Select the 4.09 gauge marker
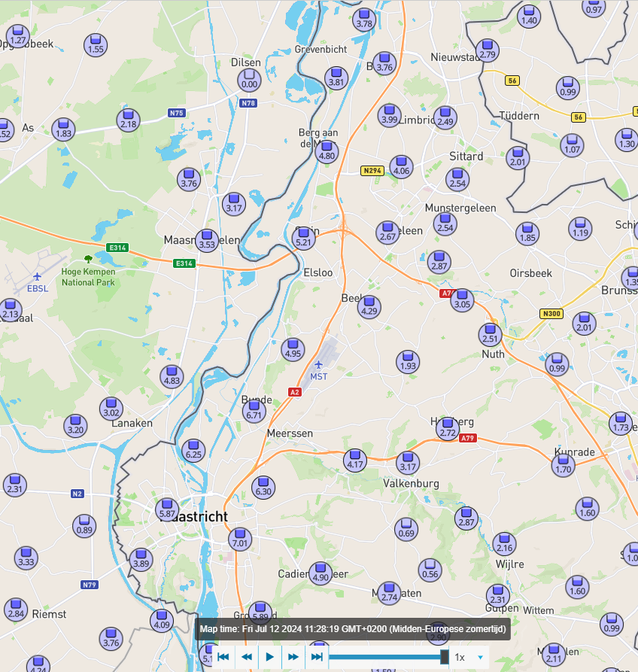The image size is (638, 672). click(162, 621)
